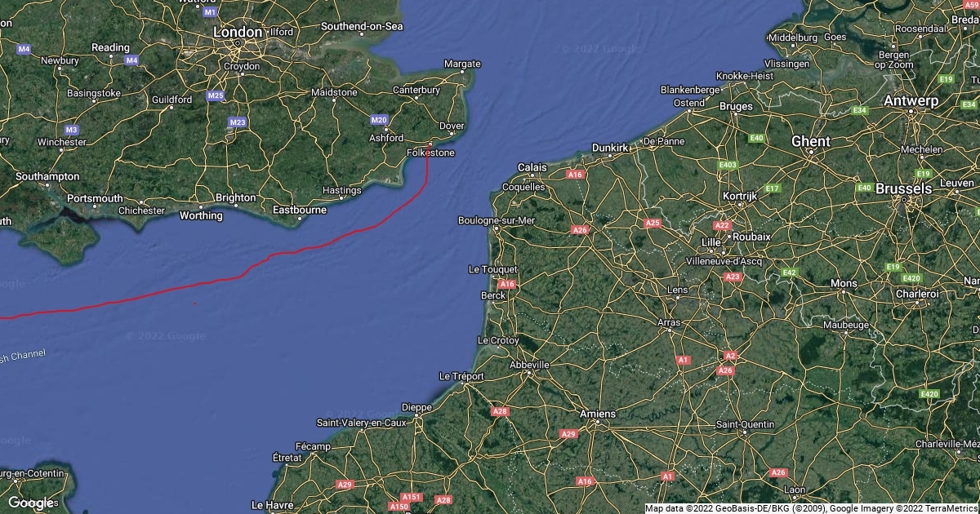Select the E403 road shield marker

coord(728,166)
